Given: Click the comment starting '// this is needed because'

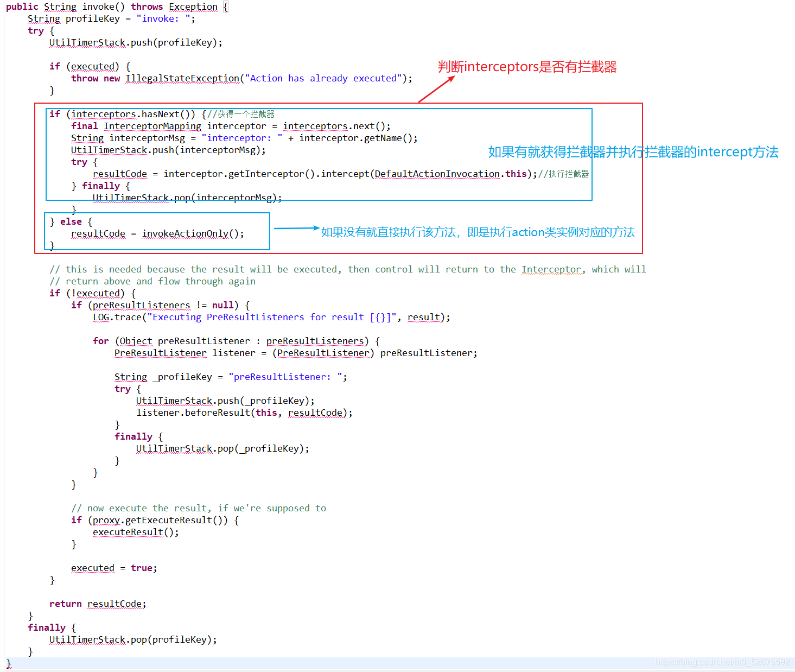Looking at the screenshot, I should click(x=348, y=269).
